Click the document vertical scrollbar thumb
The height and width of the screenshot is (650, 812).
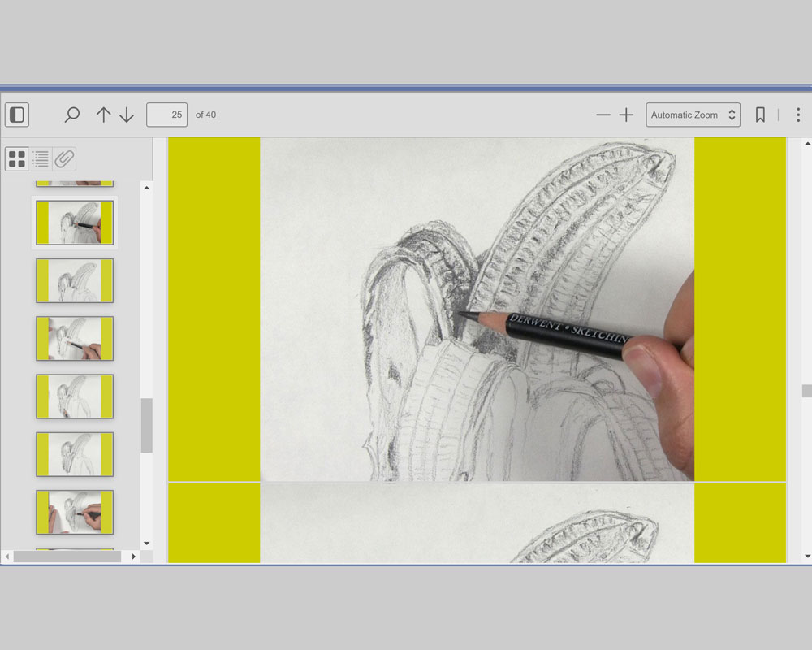point(807,391)
